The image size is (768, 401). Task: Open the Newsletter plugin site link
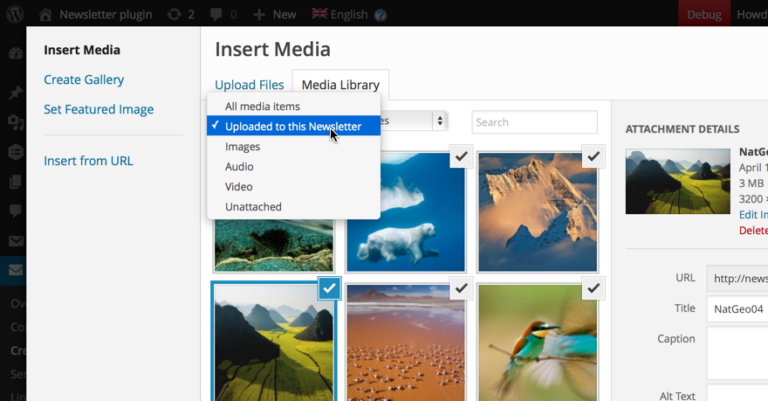105,15
